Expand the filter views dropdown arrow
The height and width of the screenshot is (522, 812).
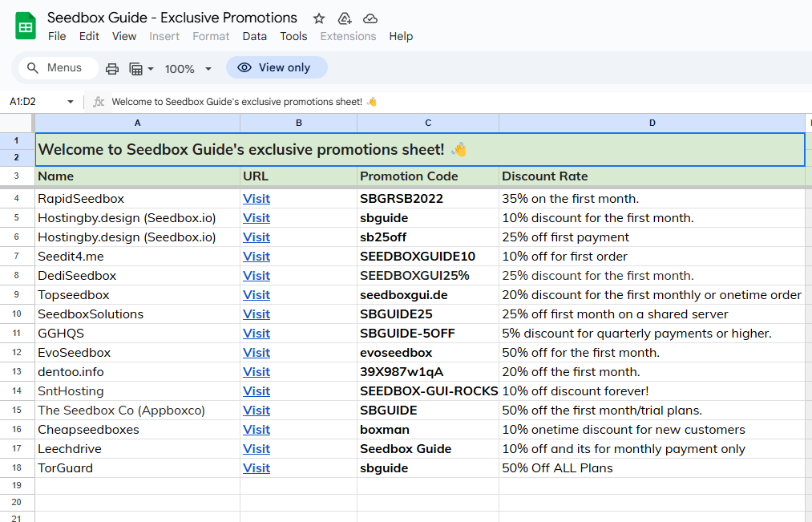pyautogui.click(x=150, y=69)
